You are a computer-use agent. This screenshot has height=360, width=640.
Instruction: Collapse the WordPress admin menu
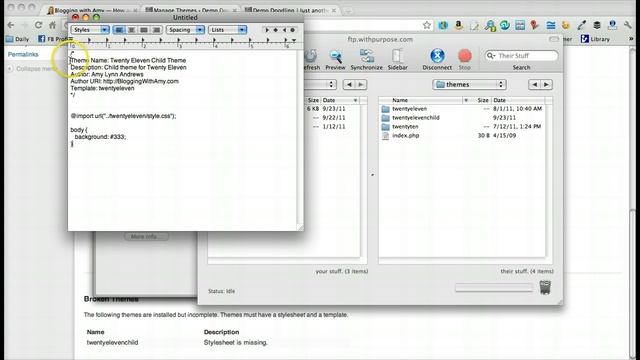click(33, 69)
